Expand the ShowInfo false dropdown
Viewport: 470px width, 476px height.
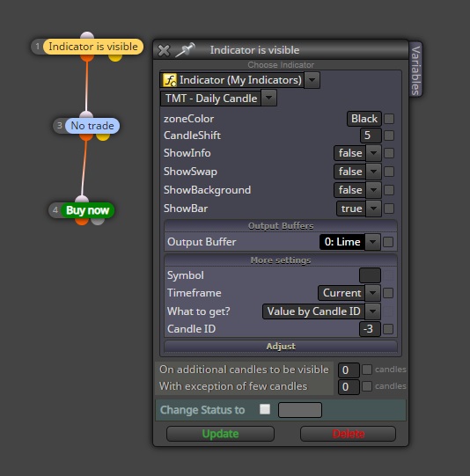(373, 153)
